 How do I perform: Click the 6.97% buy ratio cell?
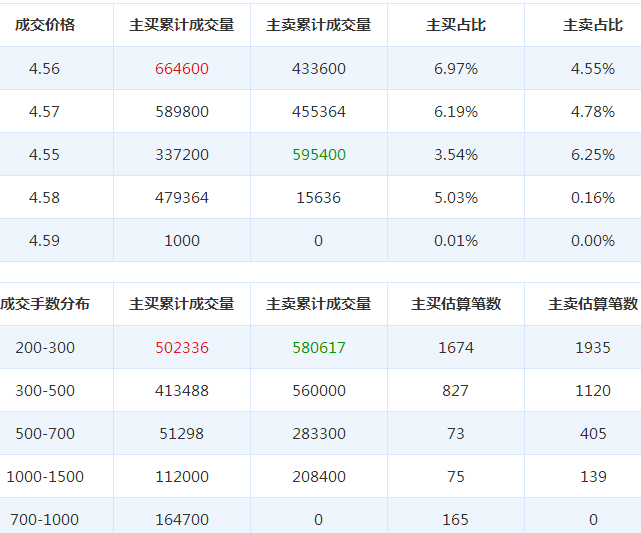(456, 68)
